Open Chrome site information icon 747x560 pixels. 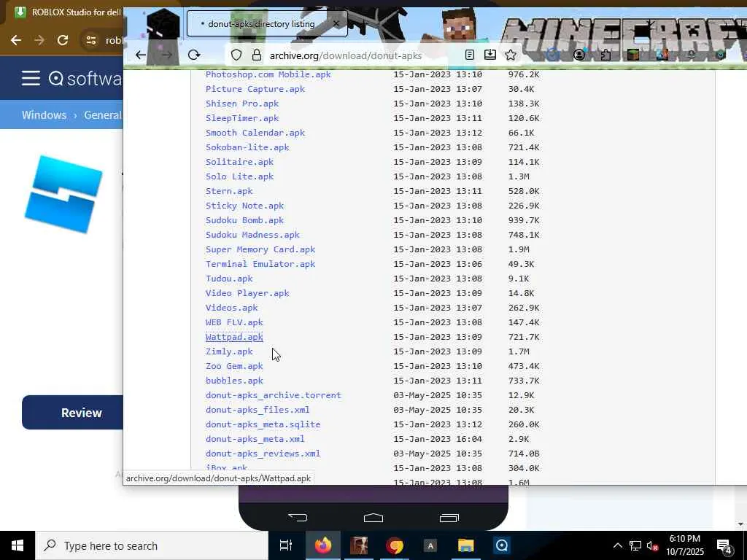coord(91,40)
